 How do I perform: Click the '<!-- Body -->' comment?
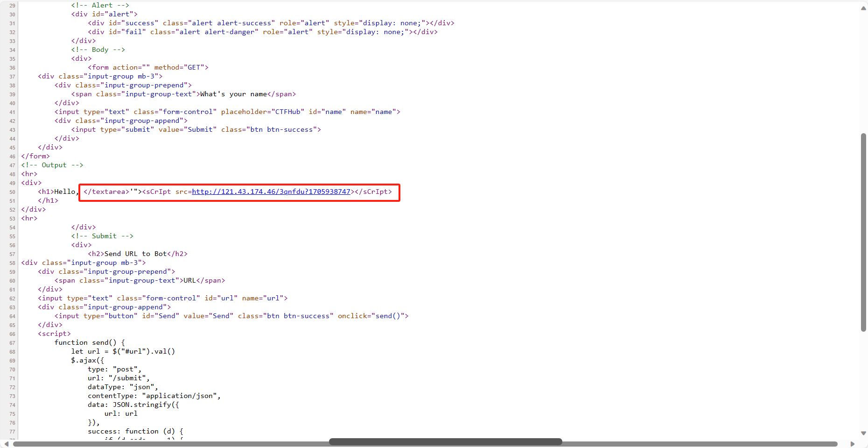(x=98, y=50)
